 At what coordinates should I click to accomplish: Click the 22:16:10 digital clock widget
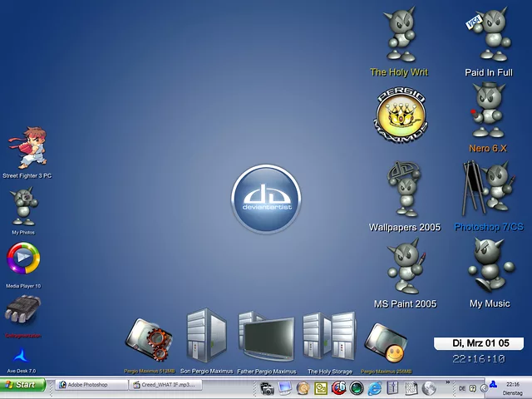(479, 358)
